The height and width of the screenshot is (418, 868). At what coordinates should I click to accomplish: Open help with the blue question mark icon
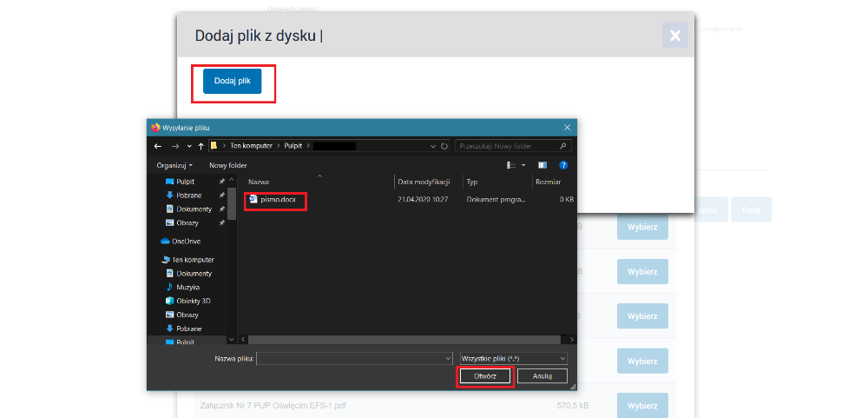click(563, 165)
